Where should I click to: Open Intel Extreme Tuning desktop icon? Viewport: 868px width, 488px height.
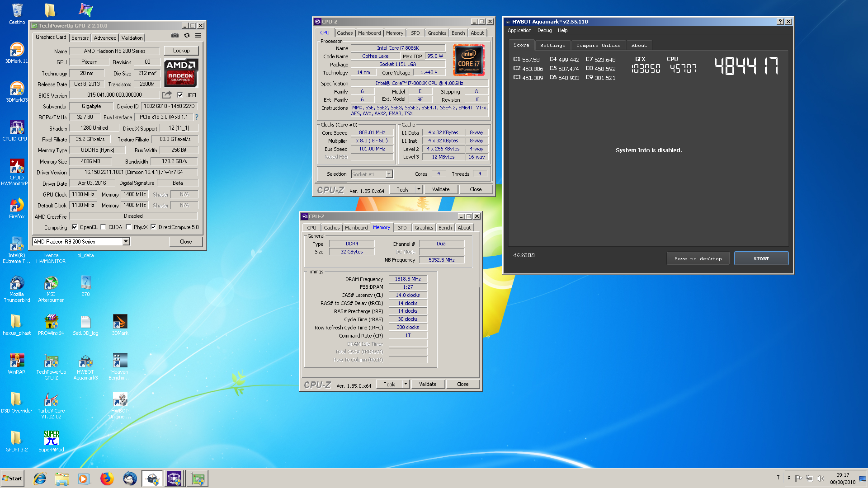[17, 250]
